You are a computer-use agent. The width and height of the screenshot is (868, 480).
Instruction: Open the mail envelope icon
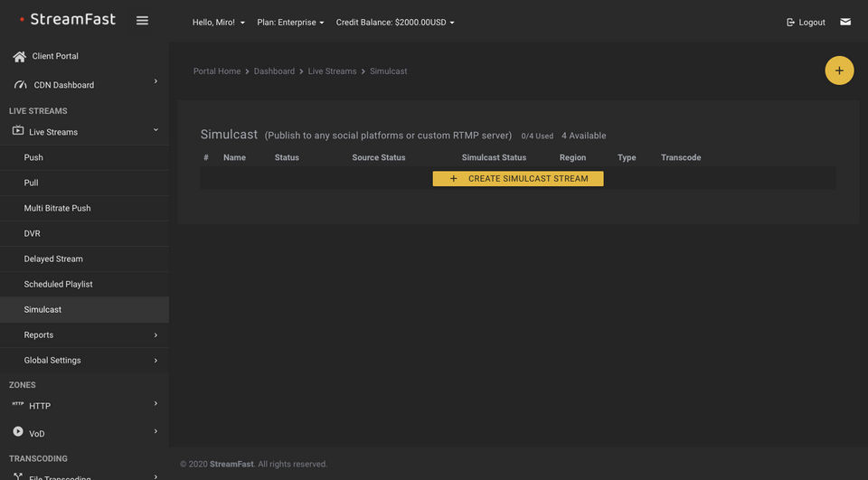coord(845,22)
